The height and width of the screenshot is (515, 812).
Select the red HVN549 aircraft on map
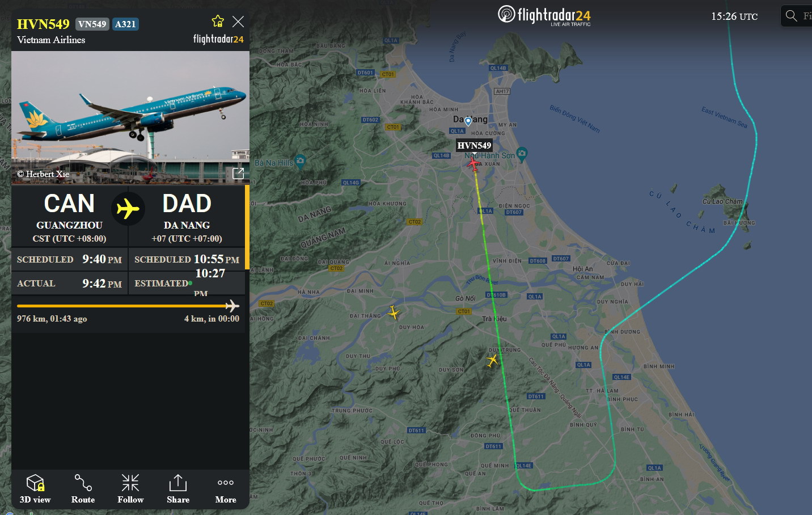pyautogui.click(x=473, y=164)
